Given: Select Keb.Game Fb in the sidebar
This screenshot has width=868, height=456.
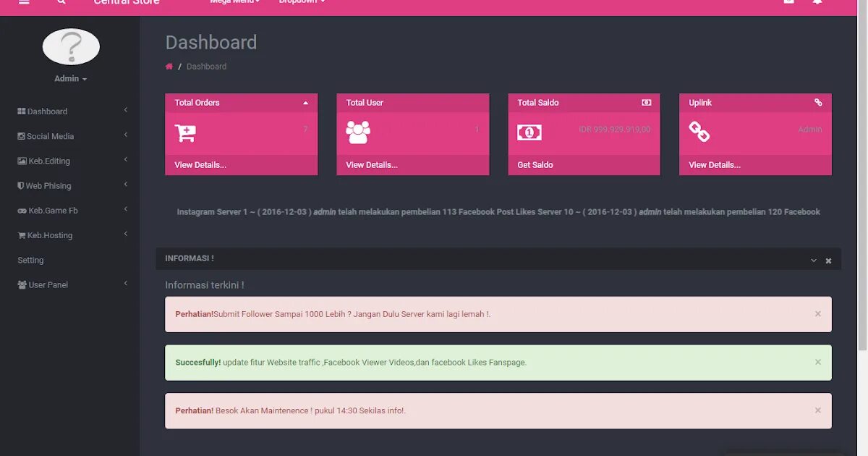Looking at the screenshot, I should (x=53, y=211).
